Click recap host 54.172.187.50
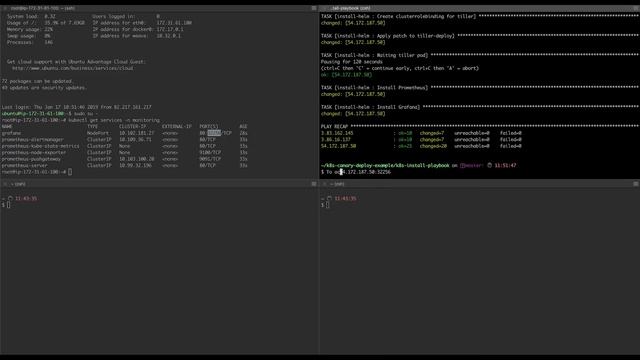The image size is (640, 360). tap(338, 146)
